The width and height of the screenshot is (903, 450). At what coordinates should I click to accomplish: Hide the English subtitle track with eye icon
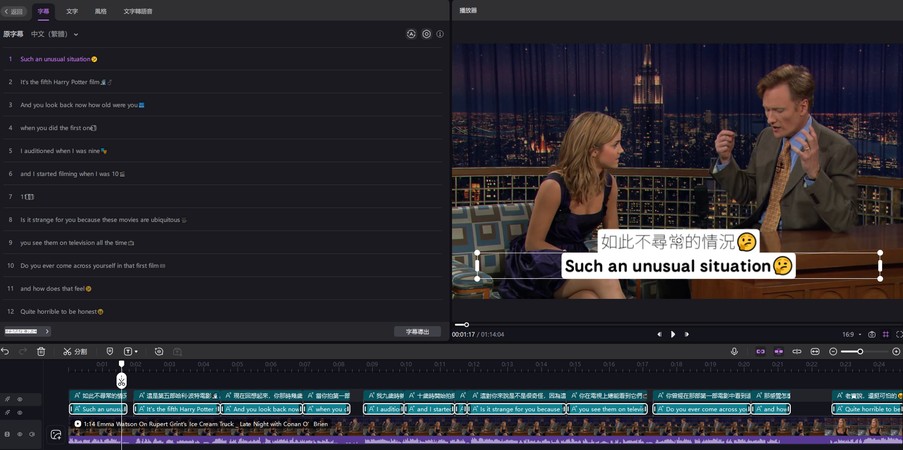coord(20,413)
